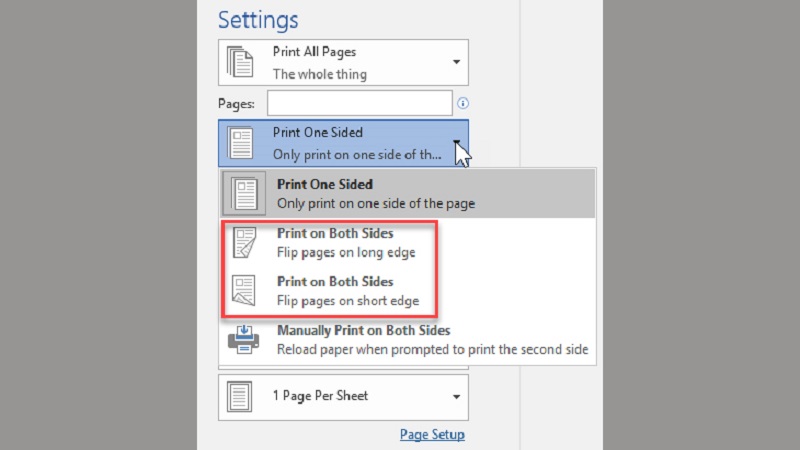Viewport: 800px width, 450px height.
Task: Expand the Print All Pages dropdown arrow
Action: coord(456,62)
